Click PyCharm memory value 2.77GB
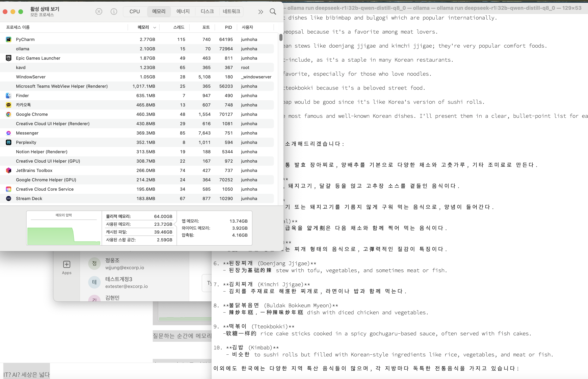Screen dimensions: 588x379 pos(147,39)
